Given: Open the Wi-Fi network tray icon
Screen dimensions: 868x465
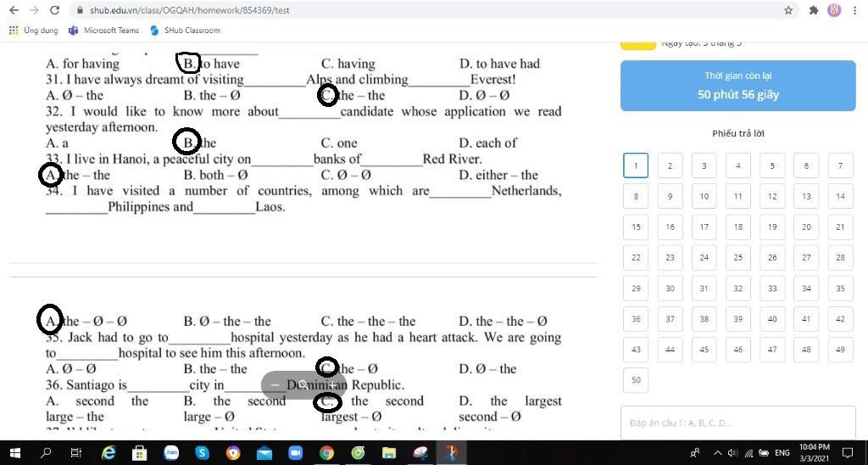Looking at the screenshot, I should click(x=748, y=453).
